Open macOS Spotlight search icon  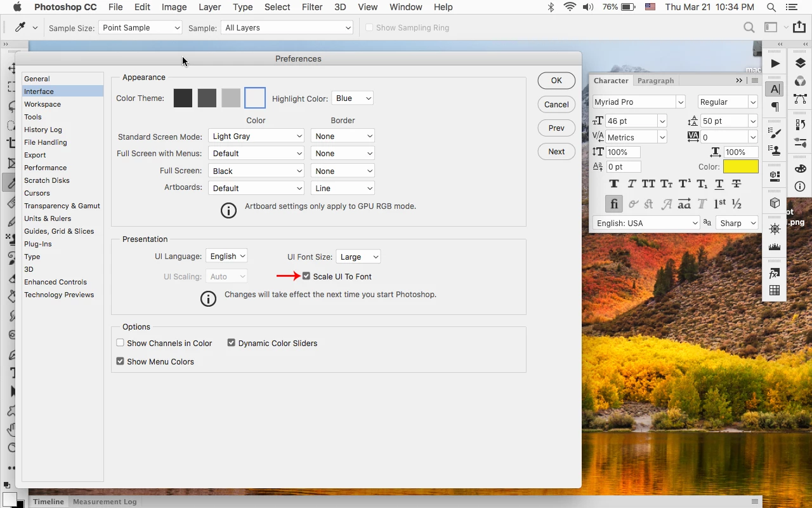click(771, 7)
